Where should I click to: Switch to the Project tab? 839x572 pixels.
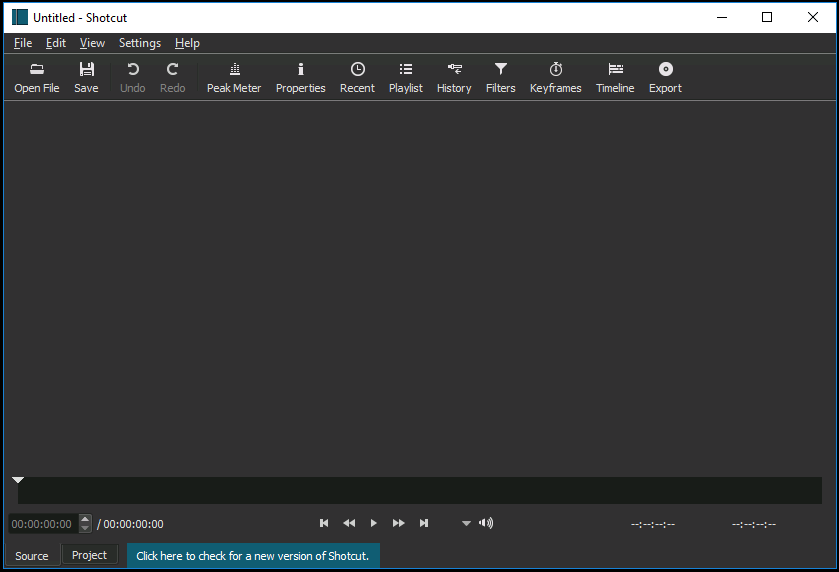(89, 555)
